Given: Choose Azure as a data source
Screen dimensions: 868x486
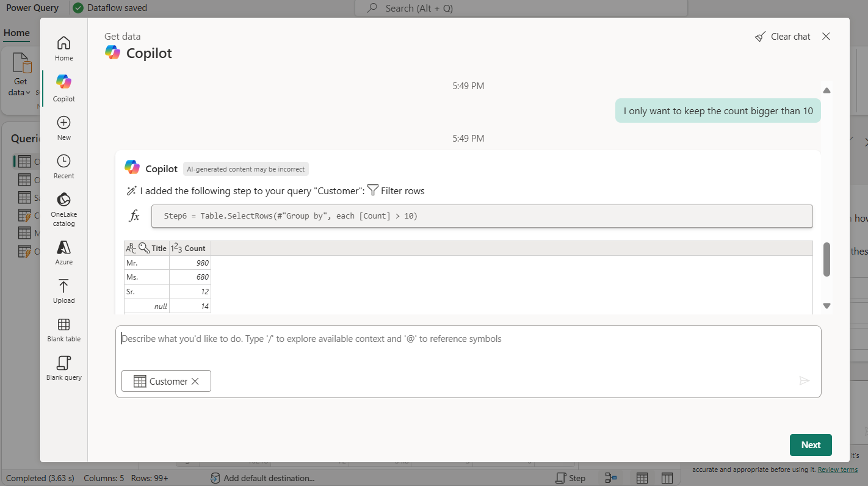Looking at the screenshot, I should click(63, 250).
